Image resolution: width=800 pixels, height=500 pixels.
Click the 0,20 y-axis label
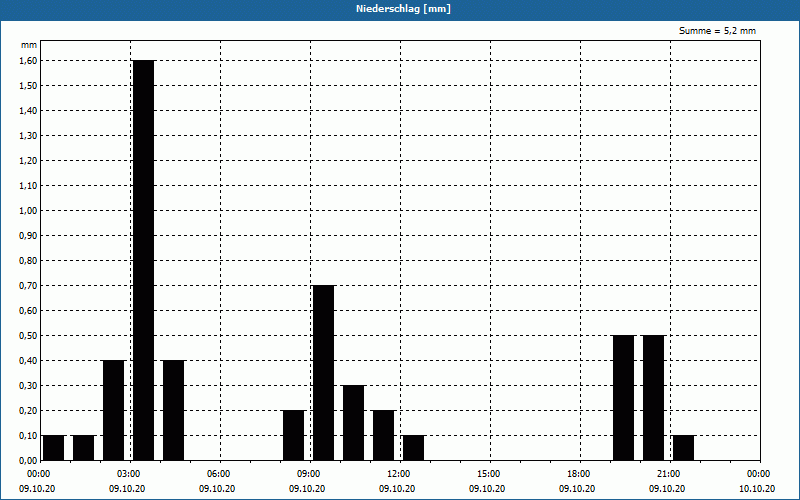28,411
